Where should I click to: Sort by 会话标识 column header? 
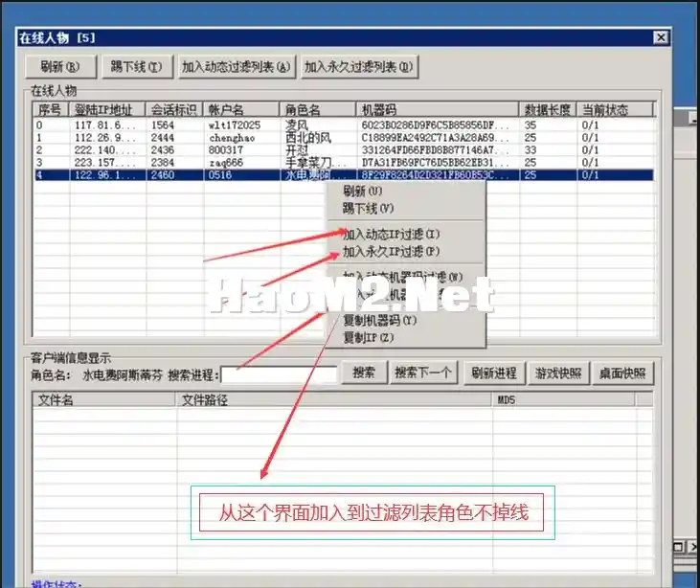point(174,109)
